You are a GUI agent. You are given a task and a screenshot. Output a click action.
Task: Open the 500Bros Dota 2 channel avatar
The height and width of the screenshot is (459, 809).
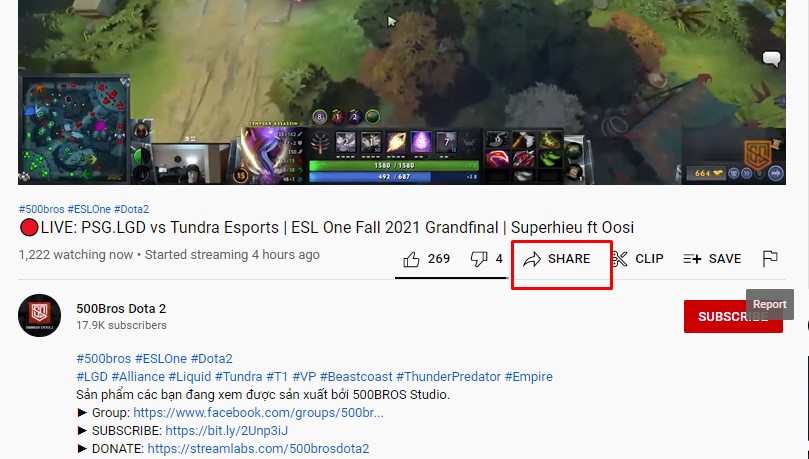click(39, 316)
